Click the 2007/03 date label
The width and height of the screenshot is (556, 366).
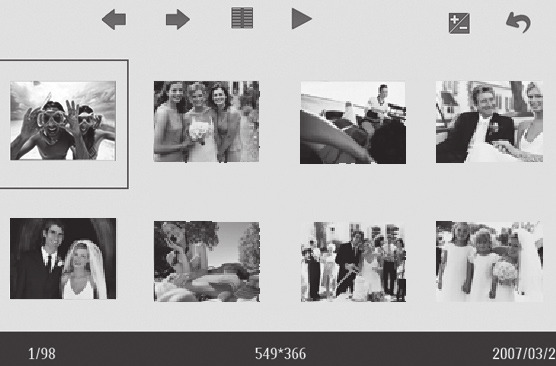[524, 354]
